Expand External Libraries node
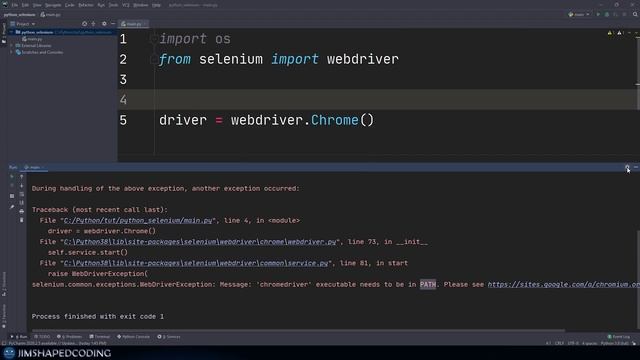Viewport: 640px width, 360px height. click(x=12, y=46)
